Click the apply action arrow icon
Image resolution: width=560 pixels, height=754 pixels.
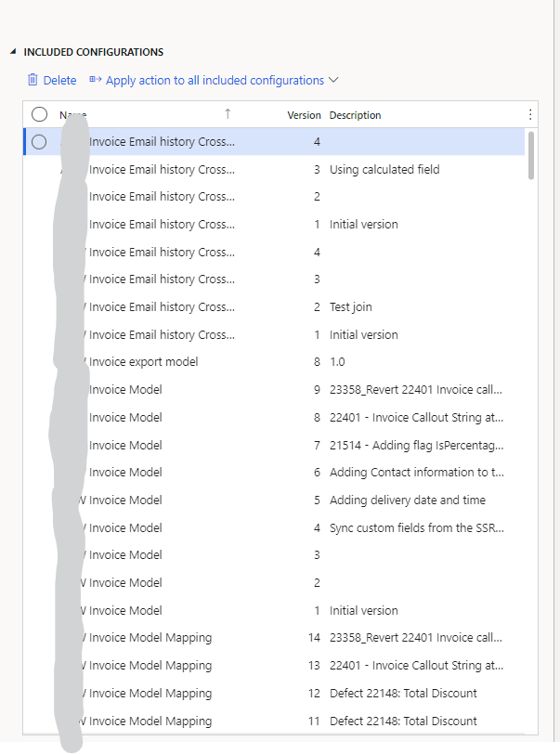[95, 80]
